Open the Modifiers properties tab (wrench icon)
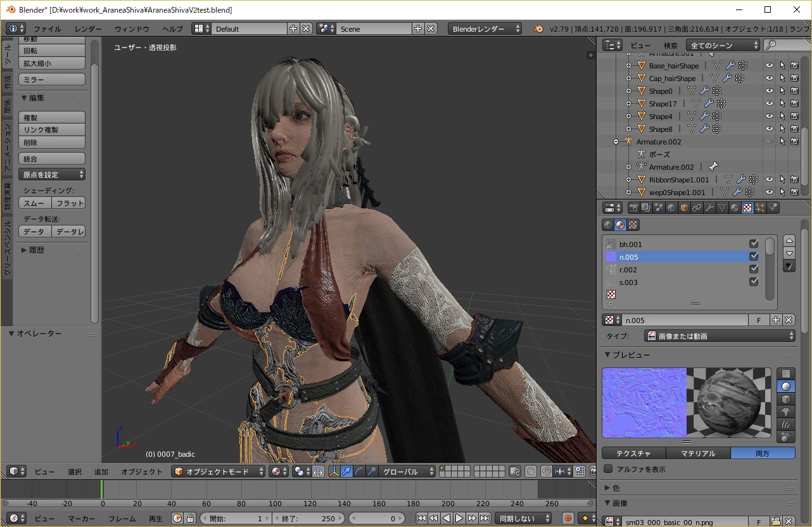This screenshot has height=527, width=812. point(709,208)
